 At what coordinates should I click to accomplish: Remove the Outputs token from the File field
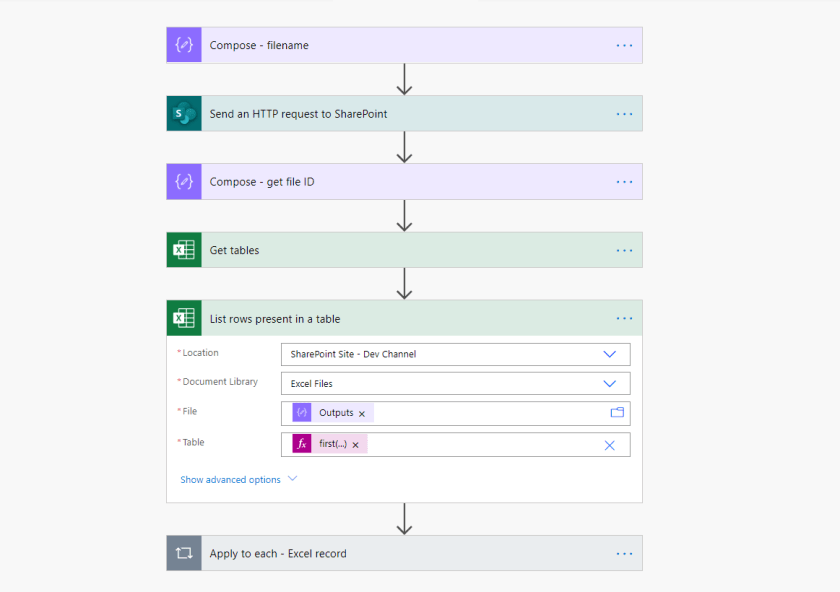361,412
